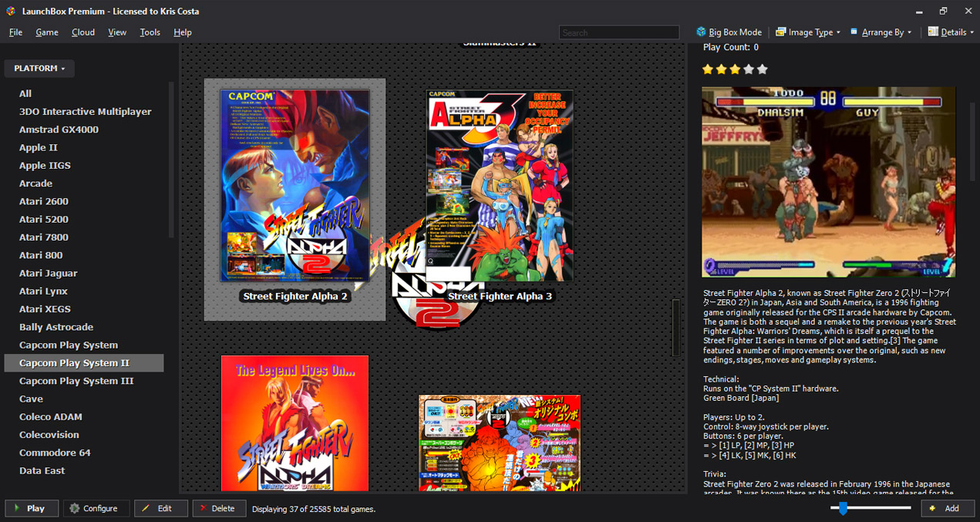Choose Apple II in the platform list
The width and height of the screenshot is (980, 522).
[39, 147]
